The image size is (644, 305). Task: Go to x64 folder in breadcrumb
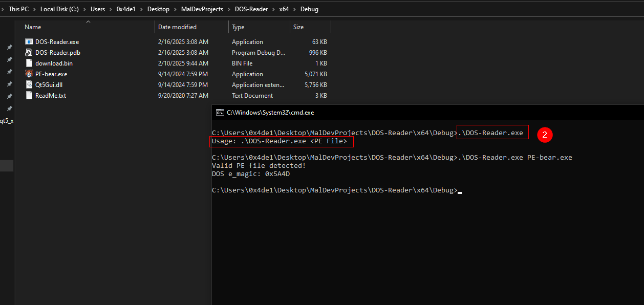[284, 9]
